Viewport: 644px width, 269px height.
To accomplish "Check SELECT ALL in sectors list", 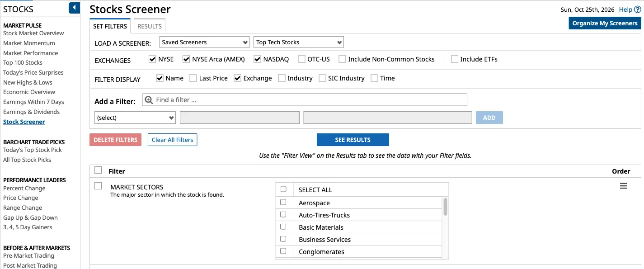I will point(283,189).
